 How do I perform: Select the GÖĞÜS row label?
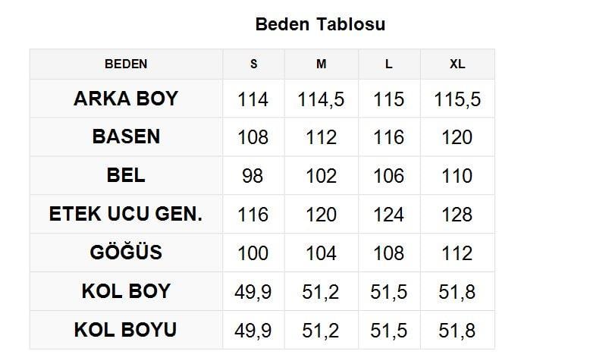tap(126, 253)
